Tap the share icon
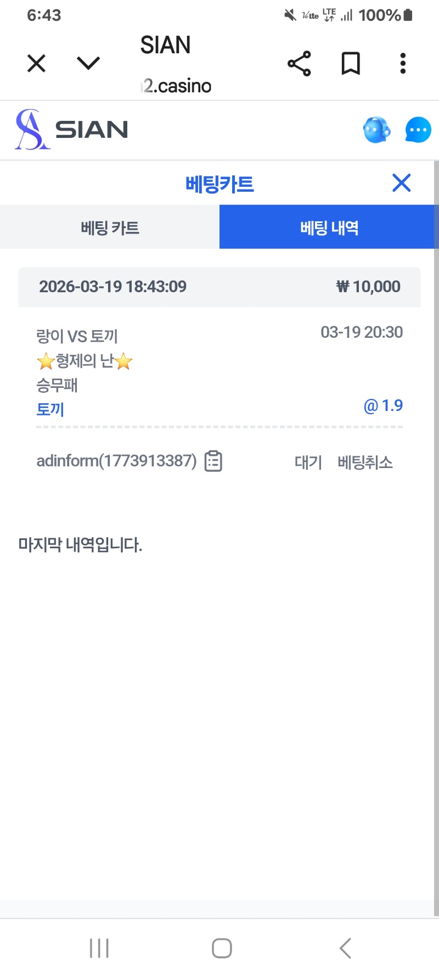Viewport: 439px width, 980px height. coord(299,64)
